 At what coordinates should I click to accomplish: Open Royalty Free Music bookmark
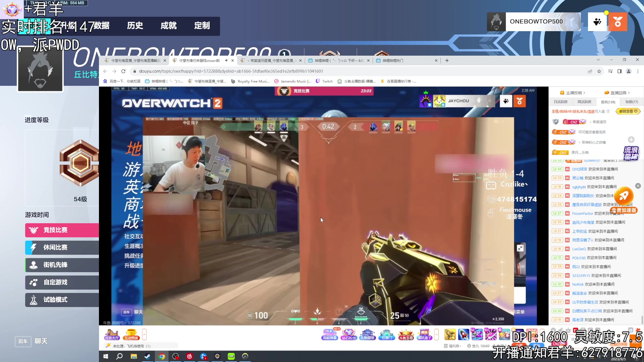(250, 81)
